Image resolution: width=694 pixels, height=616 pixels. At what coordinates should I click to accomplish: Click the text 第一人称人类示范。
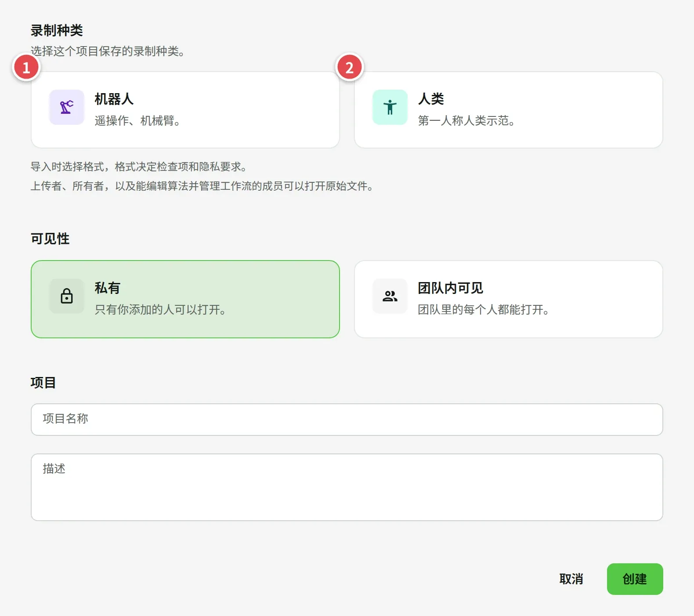point(466,120)
